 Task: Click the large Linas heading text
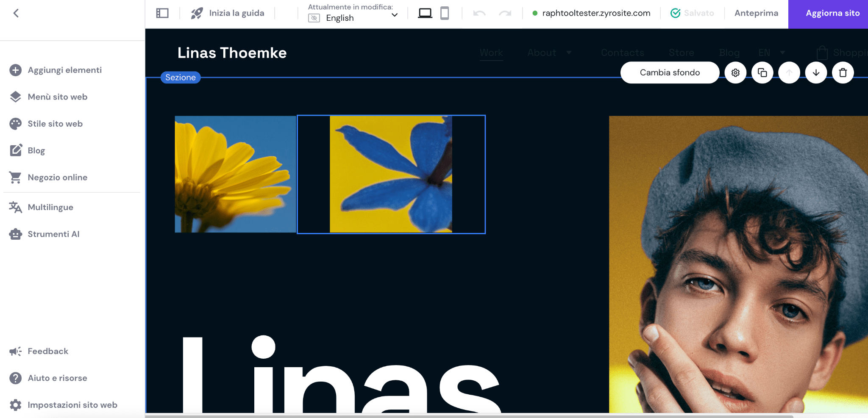click(x=341, y=375)
